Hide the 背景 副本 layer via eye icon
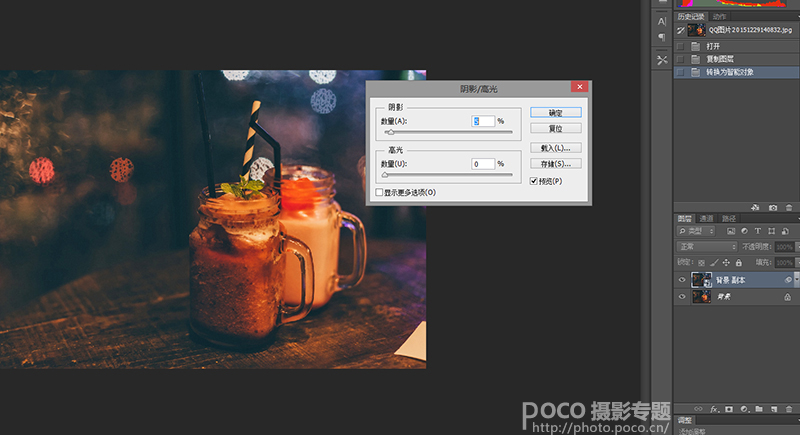This screenshot has width=800, height=435. (682, 280)
